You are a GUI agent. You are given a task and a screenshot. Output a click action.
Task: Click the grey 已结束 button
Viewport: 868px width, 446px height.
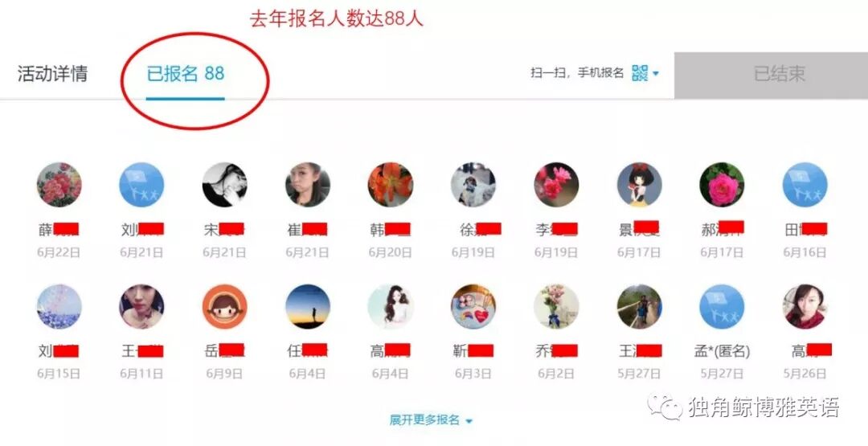pyautogui.click(x=771, y=75)
